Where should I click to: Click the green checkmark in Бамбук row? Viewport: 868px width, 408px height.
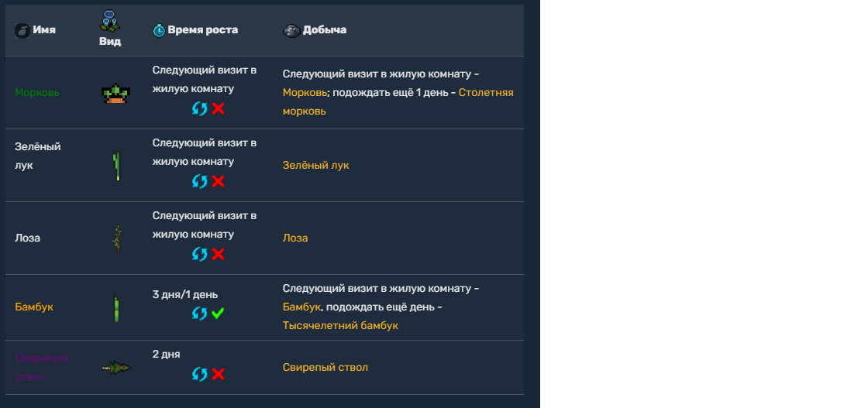click(219, 314)
